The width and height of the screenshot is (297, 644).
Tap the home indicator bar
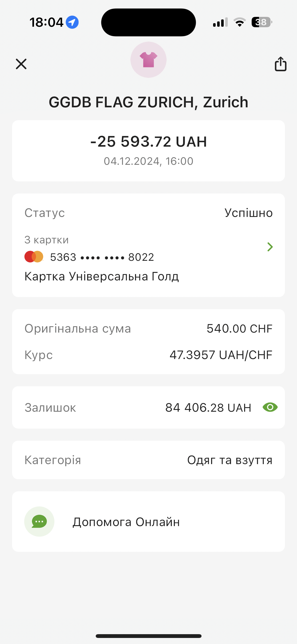(x=148, y=636)
